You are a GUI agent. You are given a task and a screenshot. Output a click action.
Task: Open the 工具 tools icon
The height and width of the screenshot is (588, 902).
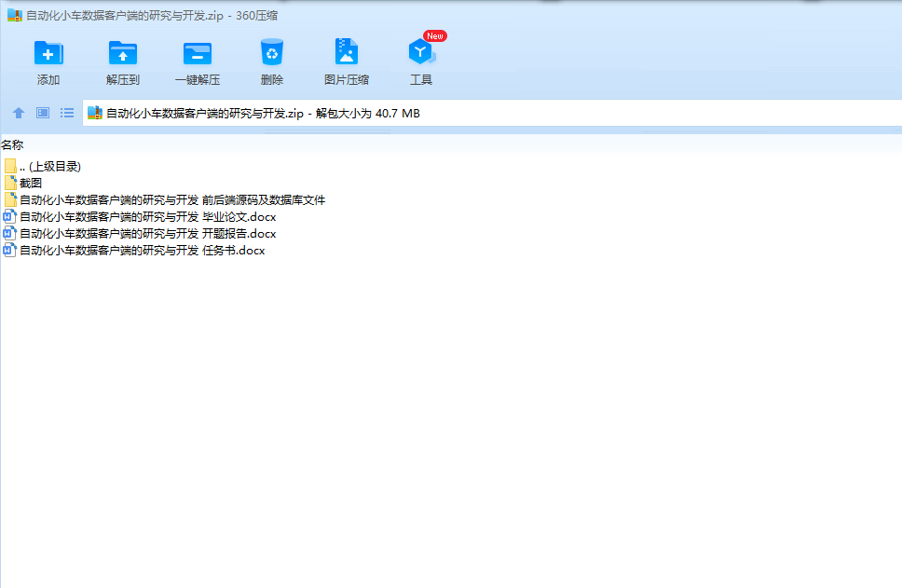pos(421,52)
